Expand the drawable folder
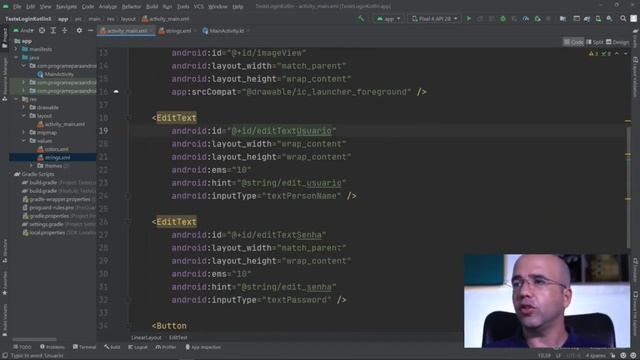 tap(24, 107)
